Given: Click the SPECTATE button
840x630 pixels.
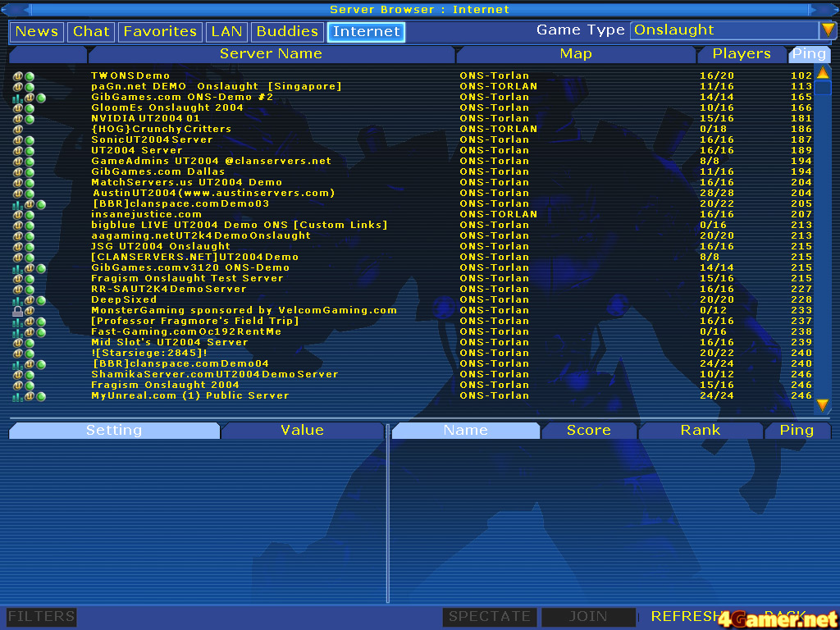Looking at the screenshot, I should [x=489, y=617].
